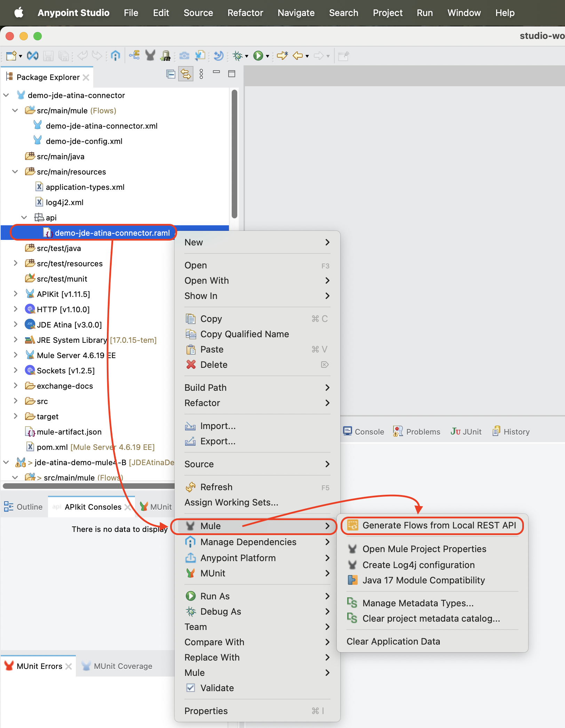Switch to the Problems tab
565x728 pixels.
[x=417, y=432]
